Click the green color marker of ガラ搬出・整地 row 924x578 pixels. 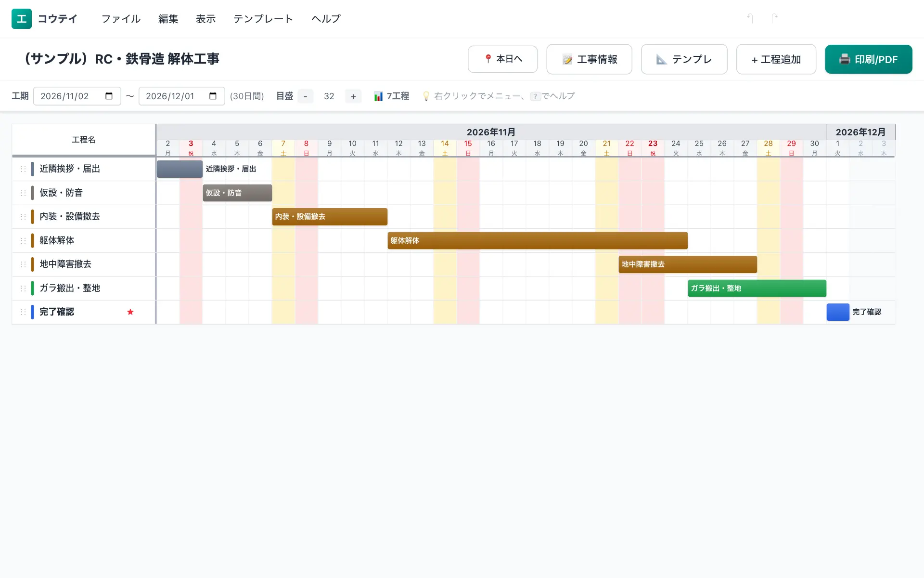[x=33, y=288]
